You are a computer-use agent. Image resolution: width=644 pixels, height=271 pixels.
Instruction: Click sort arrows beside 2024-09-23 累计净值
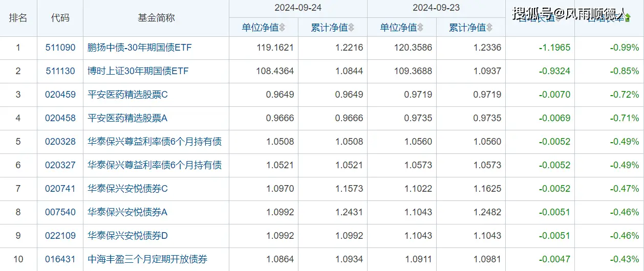tap(489, 27)
